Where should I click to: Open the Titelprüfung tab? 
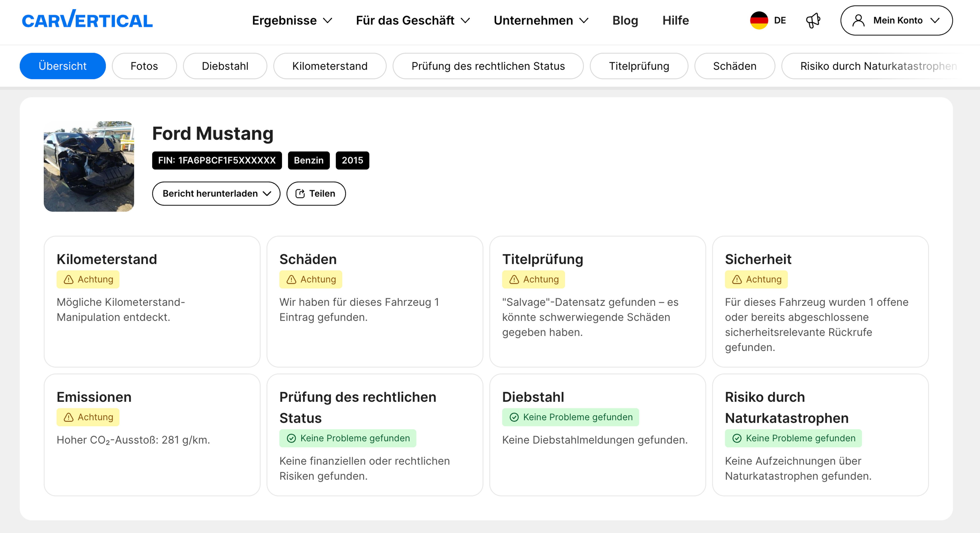(639, 66)
